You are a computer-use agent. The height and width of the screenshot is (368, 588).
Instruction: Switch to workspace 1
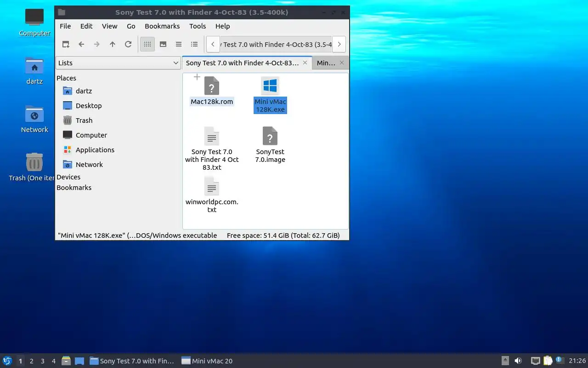[20, 361]
